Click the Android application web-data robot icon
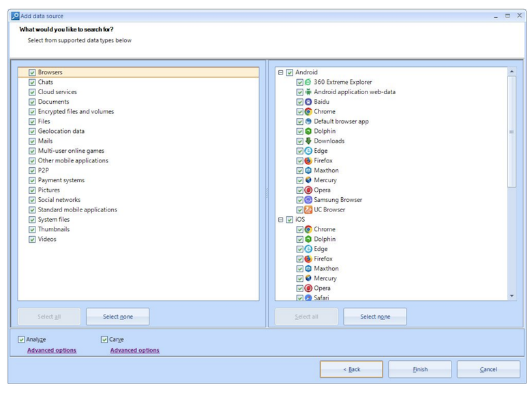 pyautogui.click(x=308, y=91)
